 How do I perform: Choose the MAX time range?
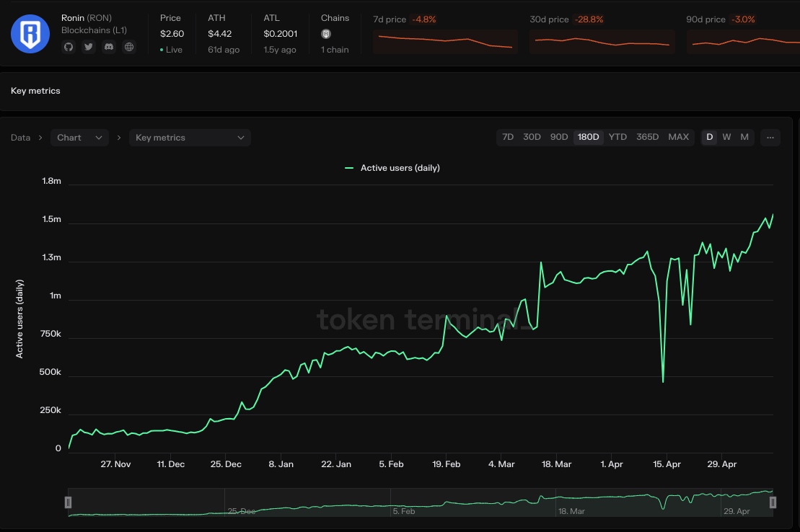click(678, 137)
